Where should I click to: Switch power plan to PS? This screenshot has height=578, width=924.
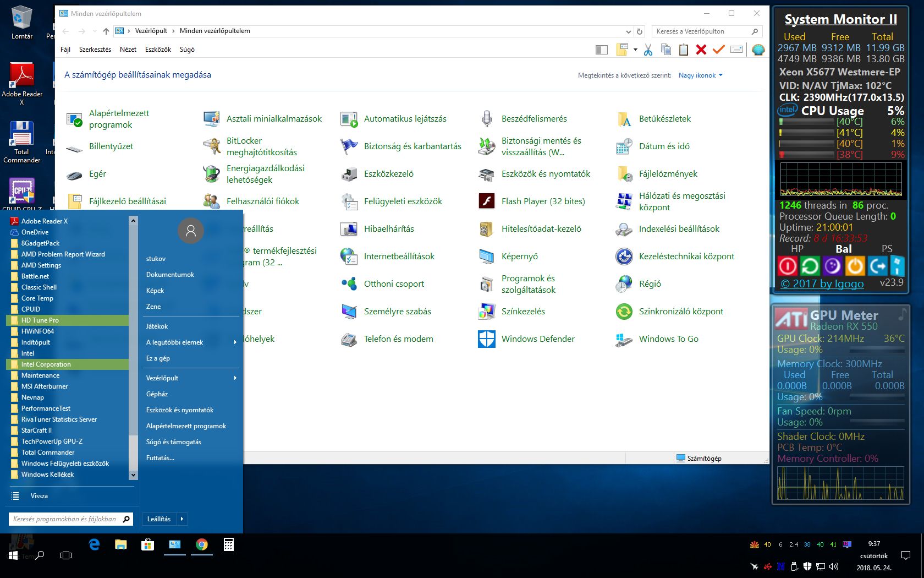(887, 249)
